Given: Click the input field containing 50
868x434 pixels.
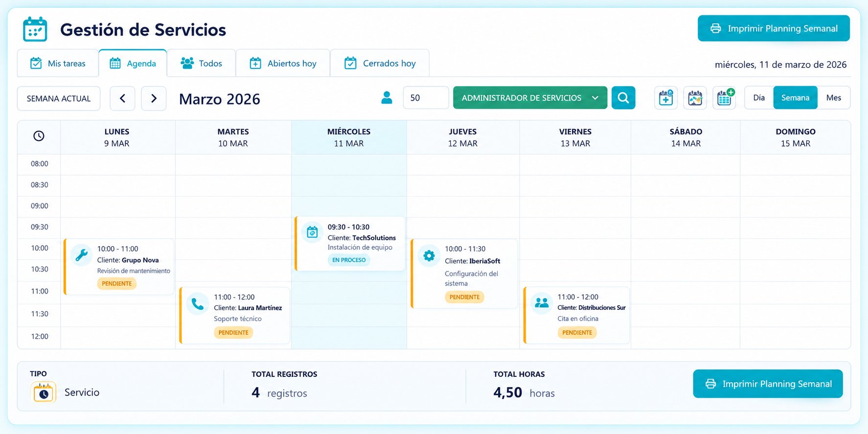Looking at the screenshot, I should (x=426, y=98).
